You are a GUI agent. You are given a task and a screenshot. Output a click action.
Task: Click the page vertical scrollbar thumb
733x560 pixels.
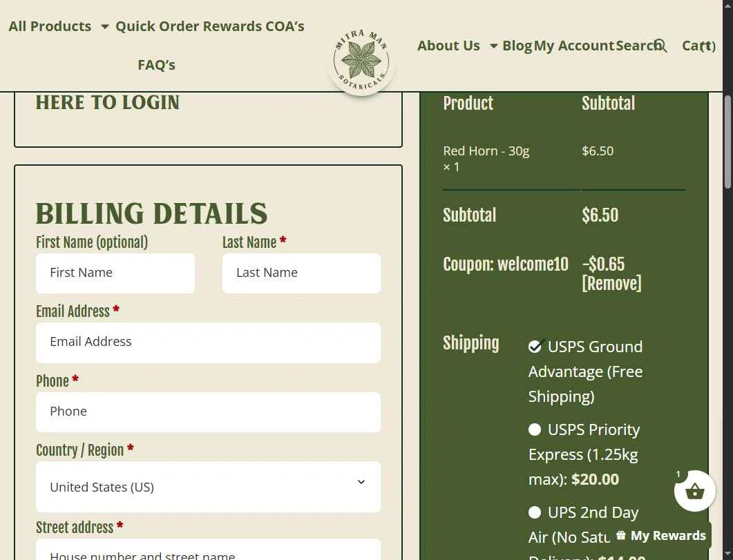pyautogui.click(x=727, y=142)
